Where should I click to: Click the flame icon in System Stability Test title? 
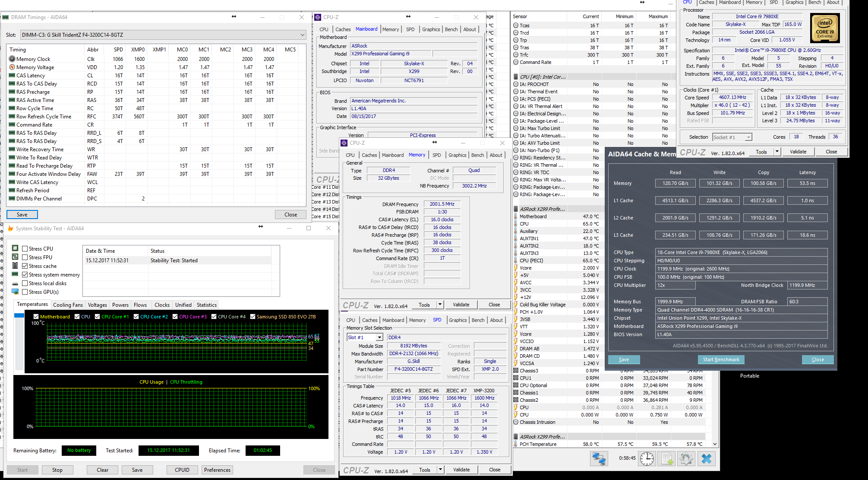pos(10,228)
